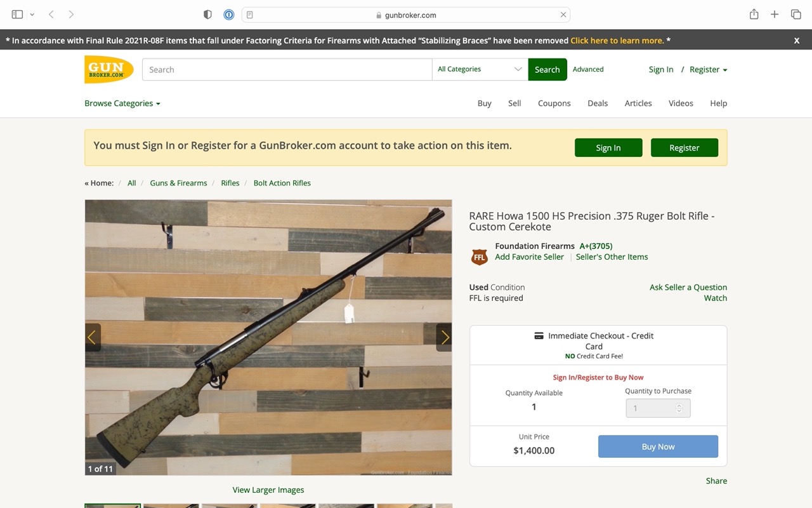This screenshot has height=508, width=812.
Task: View seller feedback A+(3705)
Action: (x=596, y=246)
